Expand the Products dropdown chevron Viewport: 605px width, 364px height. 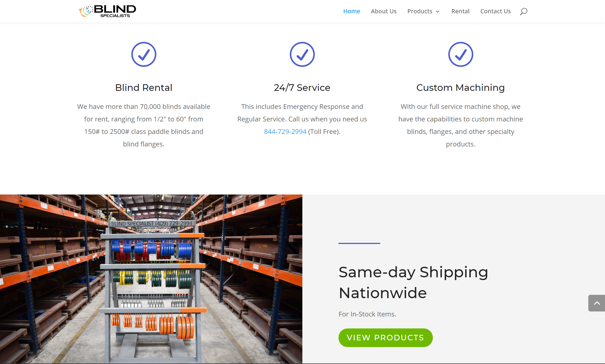pyautogui.click(x=438, y=12)
